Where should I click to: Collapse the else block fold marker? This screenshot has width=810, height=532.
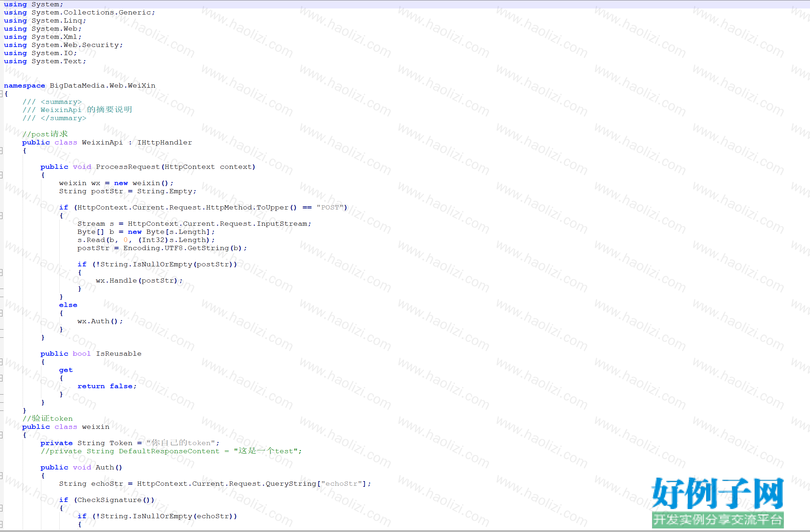click(1, 313)
